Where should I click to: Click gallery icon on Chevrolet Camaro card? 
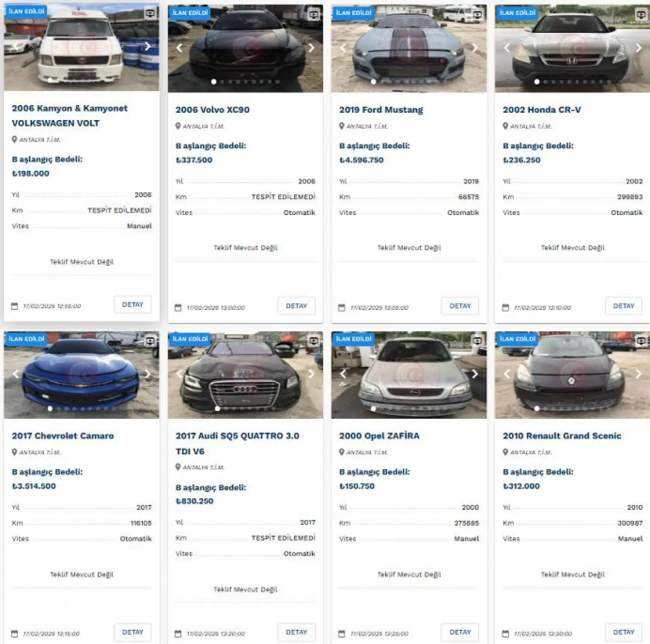[x=150, y=341]
